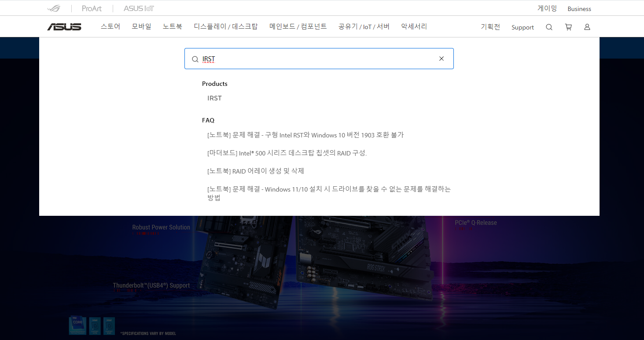The height and width of the screenshot is (340, 644).
Task: Open the 악세서리 menu
Action: pyautogui.click(x=414, y=26)
